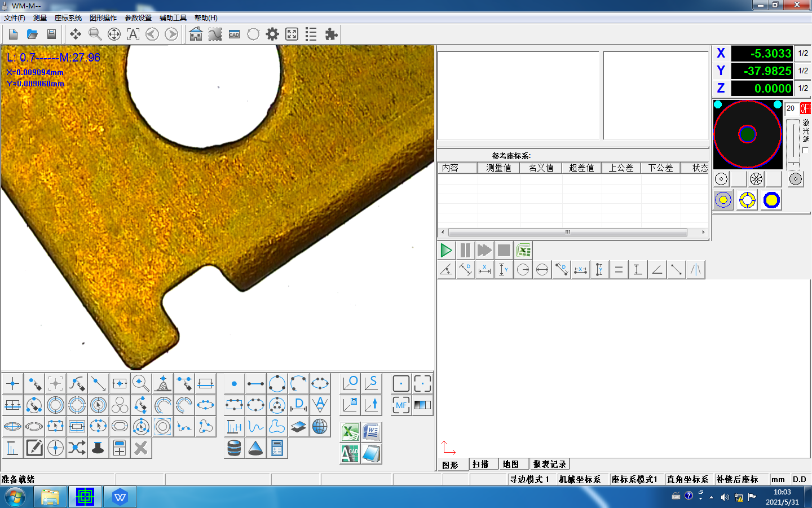Switch to the 报表记录 tab

pos(549,464)
